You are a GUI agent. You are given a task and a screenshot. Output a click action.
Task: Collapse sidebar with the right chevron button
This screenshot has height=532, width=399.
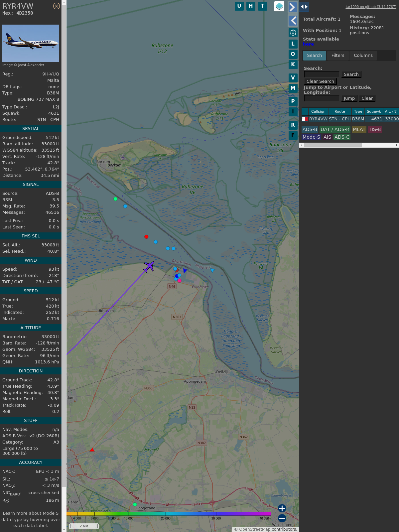(x=293, y=7)
